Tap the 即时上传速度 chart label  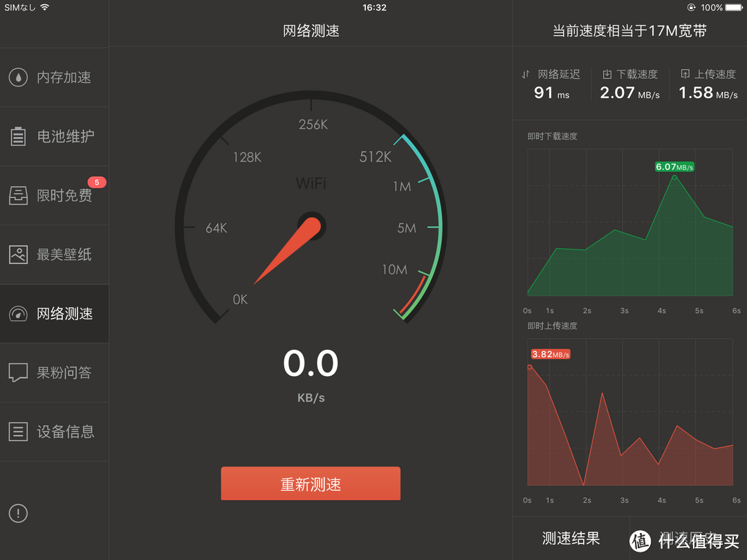(x=552, y=326)
